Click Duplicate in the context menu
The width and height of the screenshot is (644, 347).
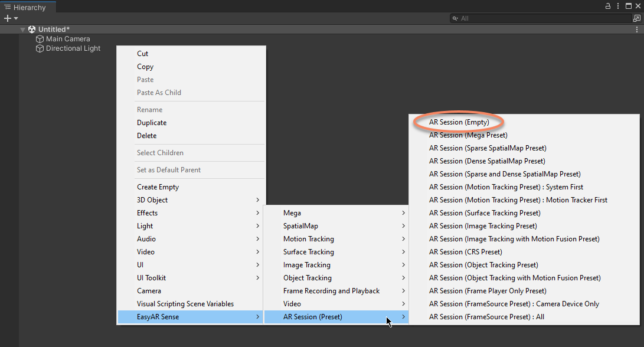(152, 123)
